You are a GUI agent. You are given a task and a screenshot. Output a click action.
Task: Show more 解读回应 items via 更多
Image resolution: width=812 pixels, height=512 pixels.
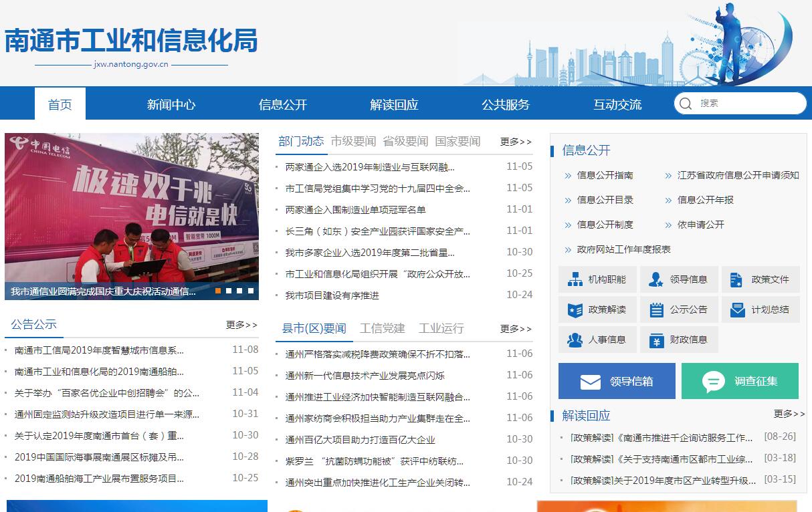(789, 414)
